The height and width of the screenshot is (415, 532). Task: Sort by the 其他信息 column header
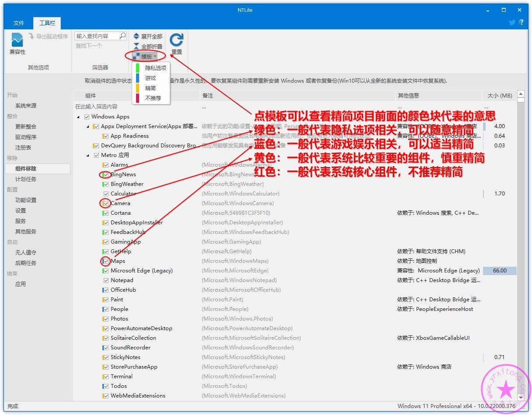438,95
